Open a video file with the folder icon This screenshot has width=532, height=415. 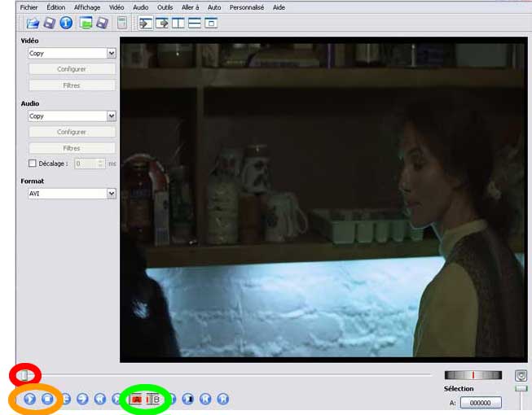[33, 23]
